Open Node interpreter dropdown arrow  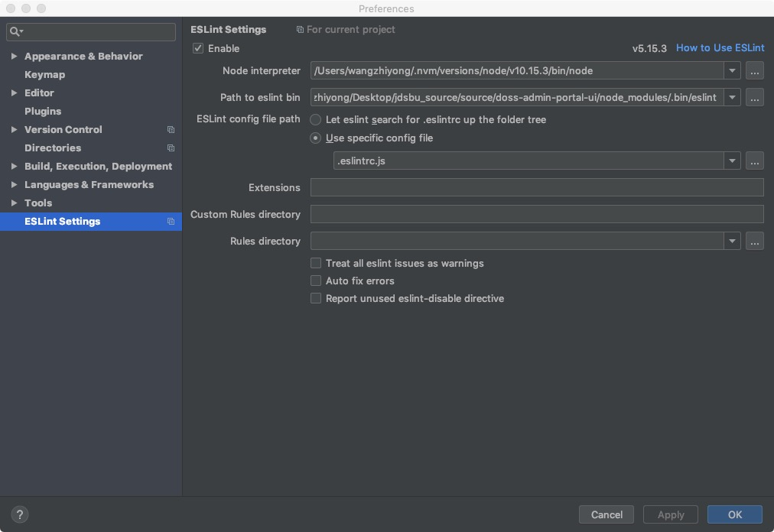[732, 71]
